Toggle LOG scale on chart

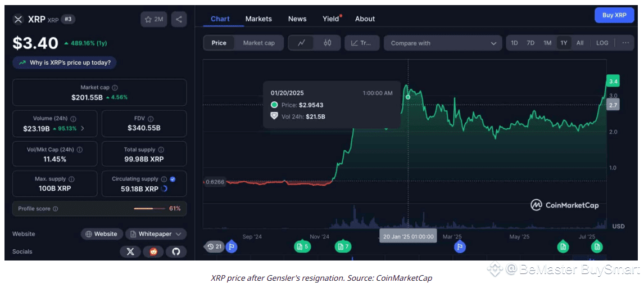(602, 43)
